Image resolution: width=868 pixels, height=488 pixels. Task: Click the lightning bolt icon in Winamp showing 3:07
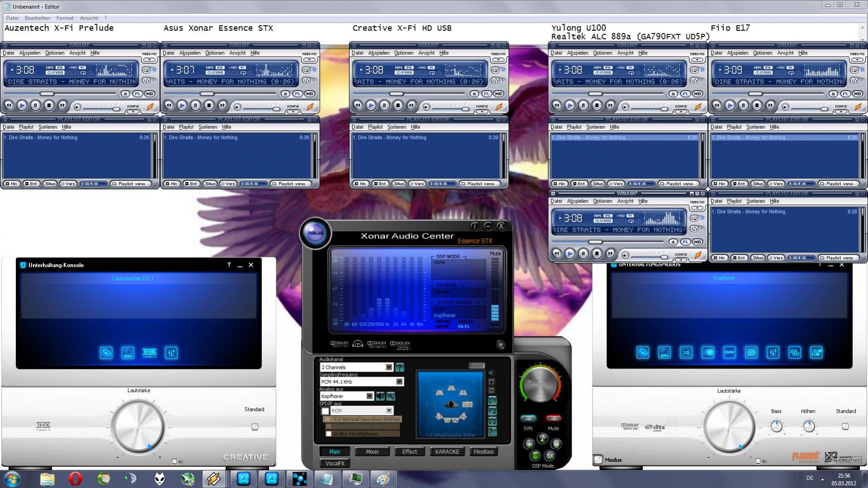point(310,107)
